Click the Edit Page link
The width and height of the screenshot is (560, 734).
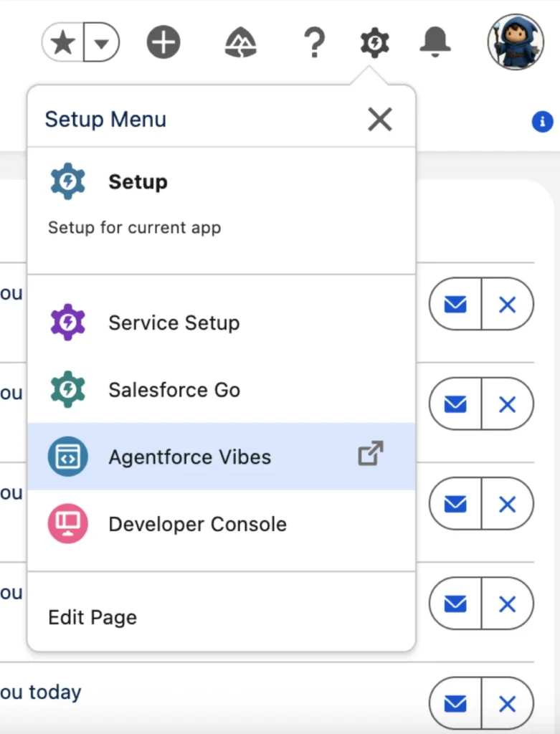[92, 617]
